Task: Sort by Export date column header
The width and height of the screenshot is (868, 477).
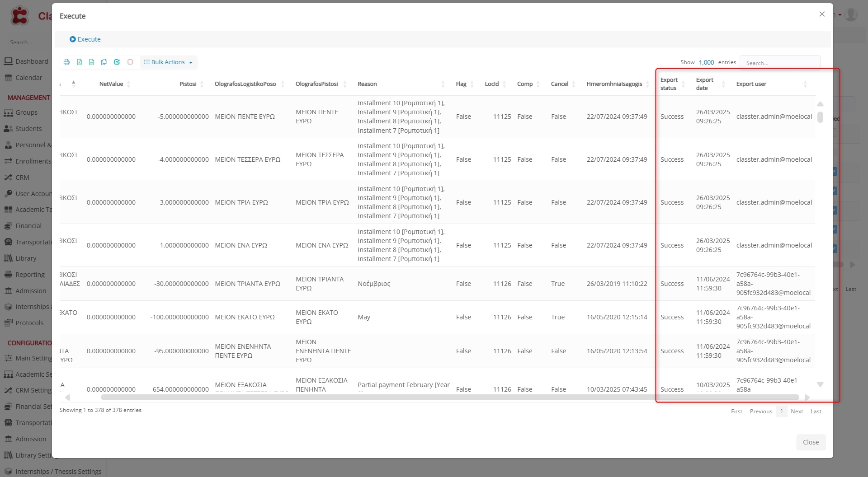Action: 705,84
